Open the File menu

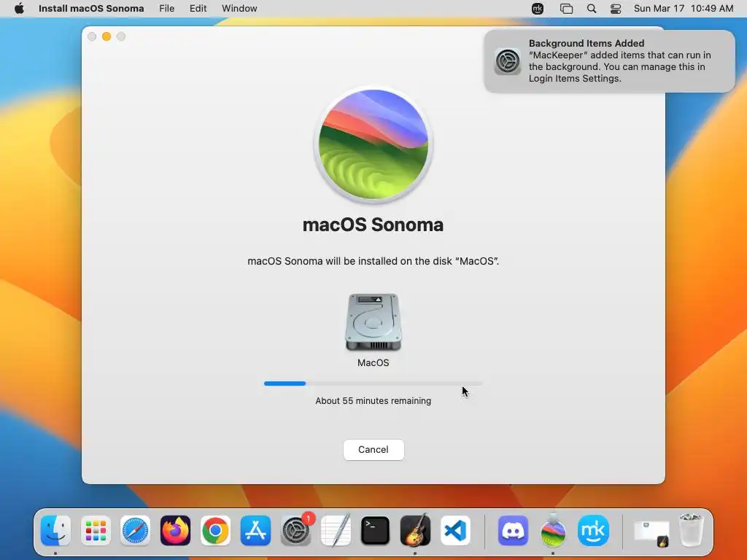tap(166, 9)
